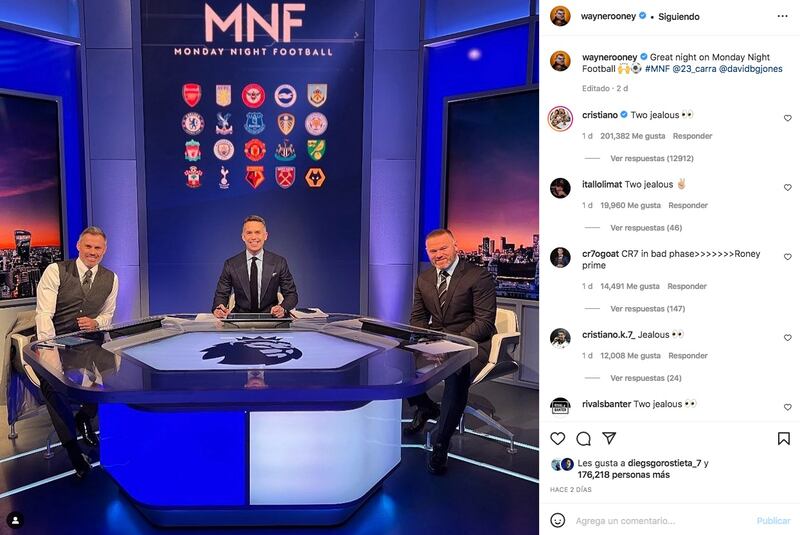The width and height of the screenshot is (800, 535).
Task: Reply to cristiano's comment with Responder
Action: [692, 136]
